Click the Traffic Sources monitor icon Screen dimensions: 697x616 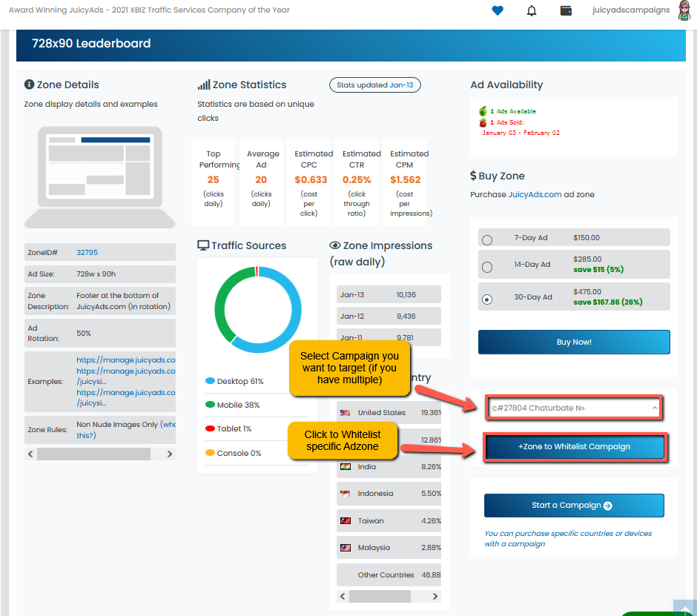pos(203,245)
